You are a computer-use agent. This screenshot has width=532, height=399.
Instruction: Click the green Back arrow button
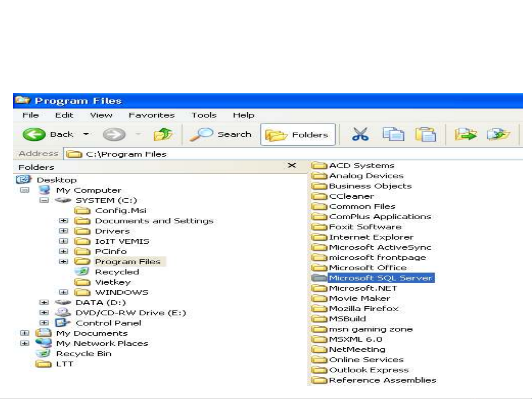point(34,134)
